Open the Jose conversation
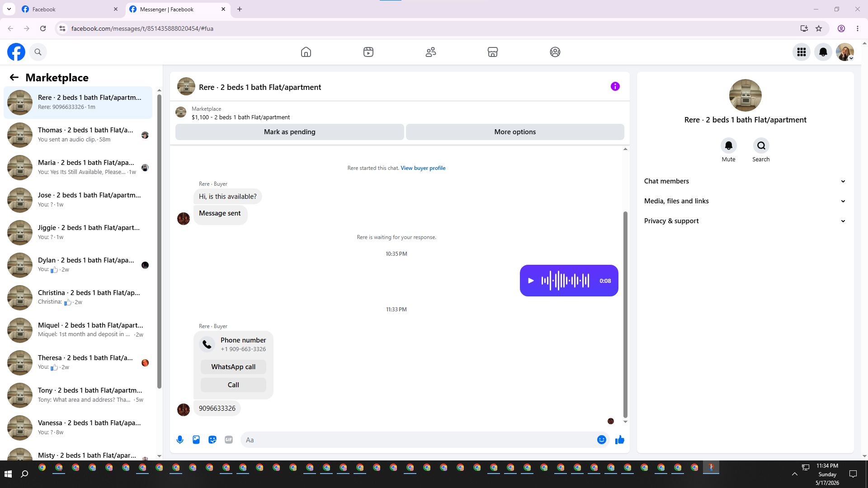This screenshot has width=868, height=488. pyautogui.click(x=78, y=200)
